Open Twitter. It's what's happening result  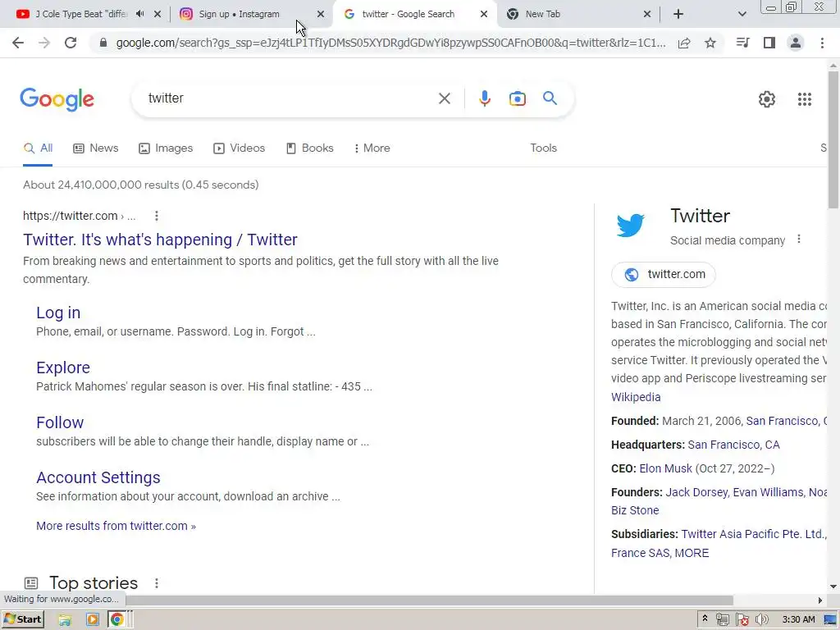[160, 240]
